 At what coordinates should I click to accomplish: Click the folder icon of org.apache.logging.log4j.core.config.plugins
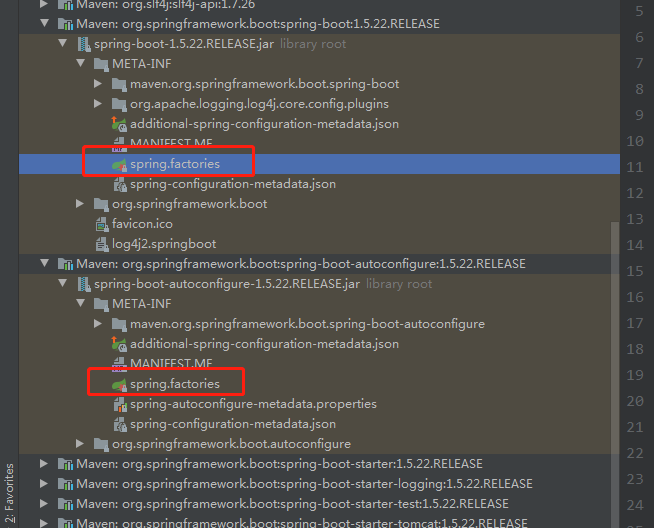coord(119,104)
